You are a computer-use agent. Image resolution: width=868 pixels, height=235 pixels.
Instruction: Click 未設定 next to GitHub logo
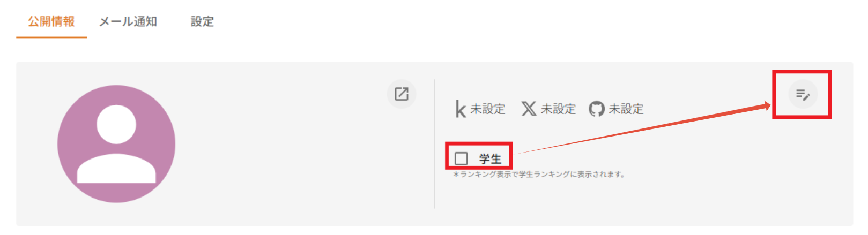[626, 109]
